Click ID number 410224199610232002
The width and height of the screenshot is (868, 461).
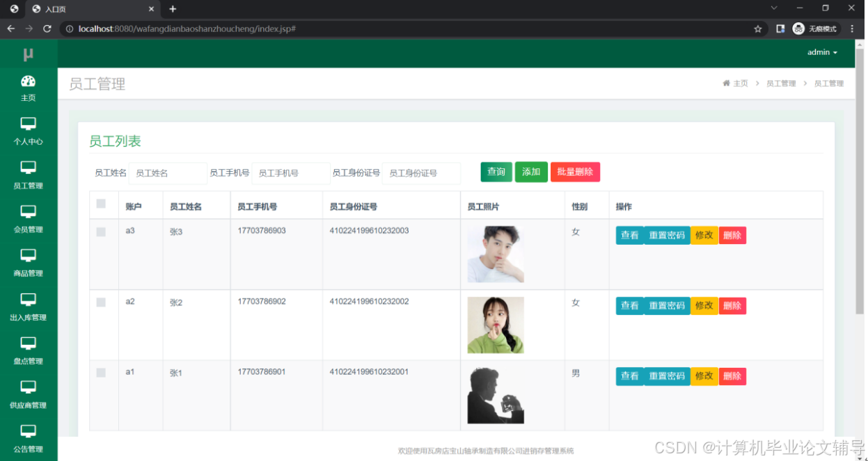(369, 301)
